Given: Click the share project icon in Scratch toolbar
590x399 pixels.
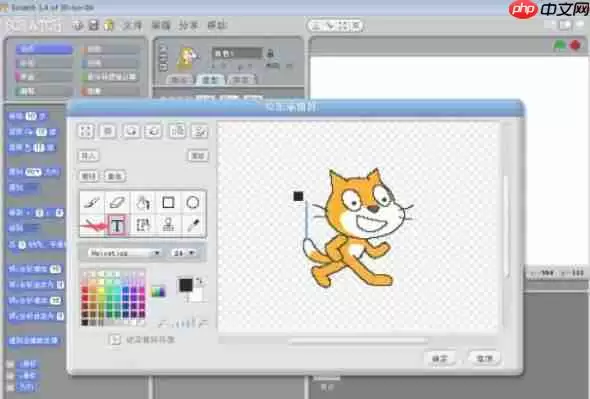Looking at the screenshot, I should tap(109, 25).
